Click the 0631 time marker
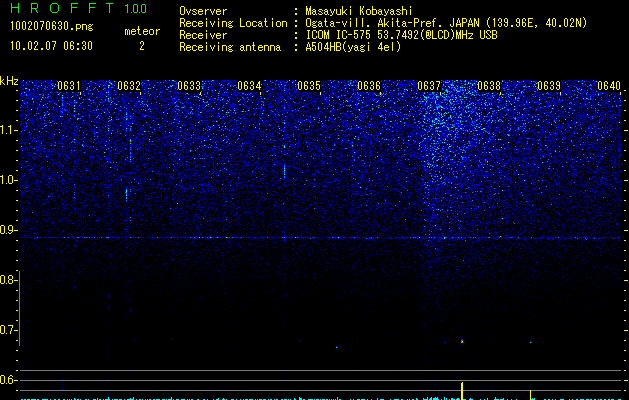Image resolution: width=629 pixels, height=400 pixels. click(x=69, y=86)
